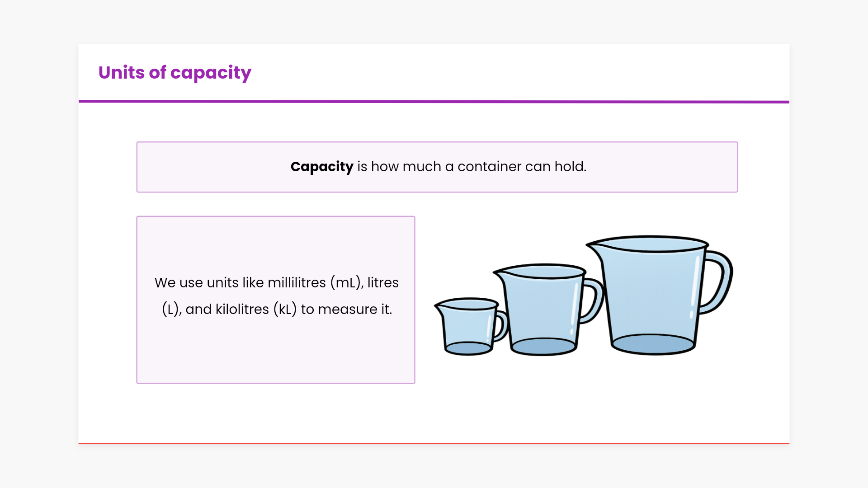Click the phrase "container can hold"
The image size is (868, 488).
(x=522, y=167)
